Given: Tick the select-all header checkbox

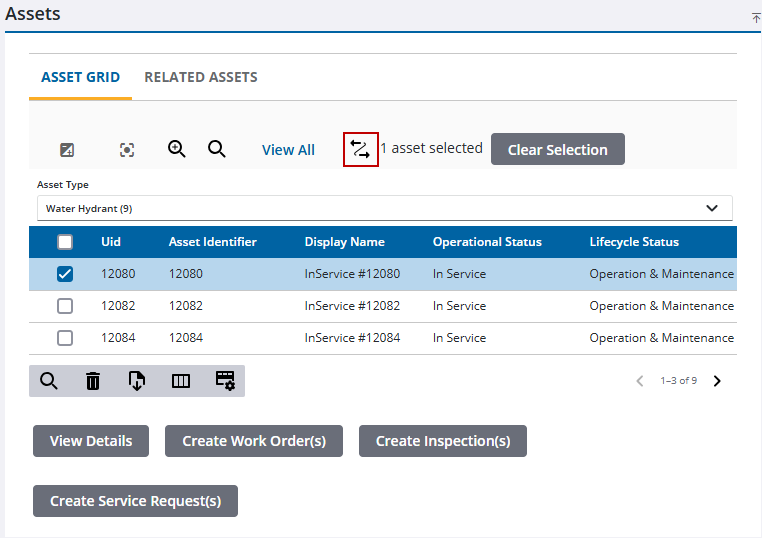Looking at the screenshot, I should (65, 242).
